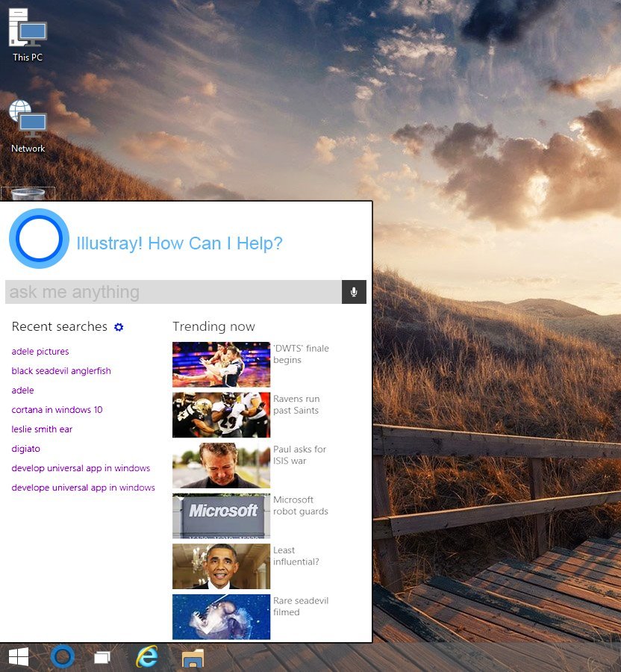Viewport: 621px width, 672px height.
Task: Click 'Ravens run past Saints' headline
Action: pyautogui.click(x=296, y=405)
